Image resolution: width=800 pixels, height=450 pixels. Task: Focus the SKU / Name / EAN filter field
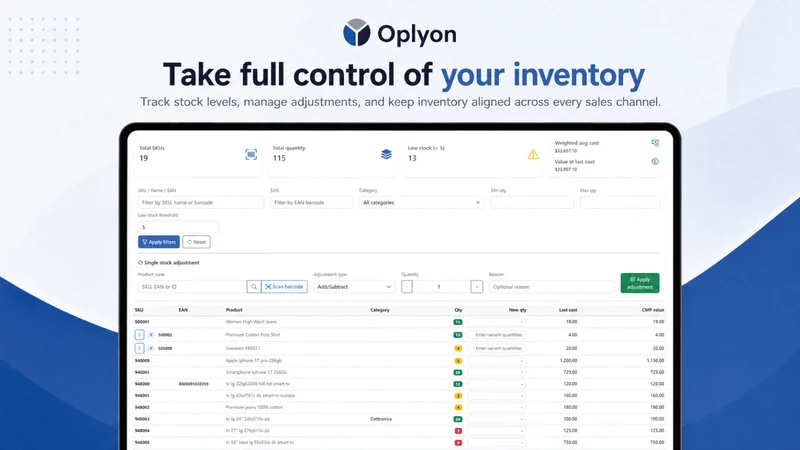coord(201,203)
